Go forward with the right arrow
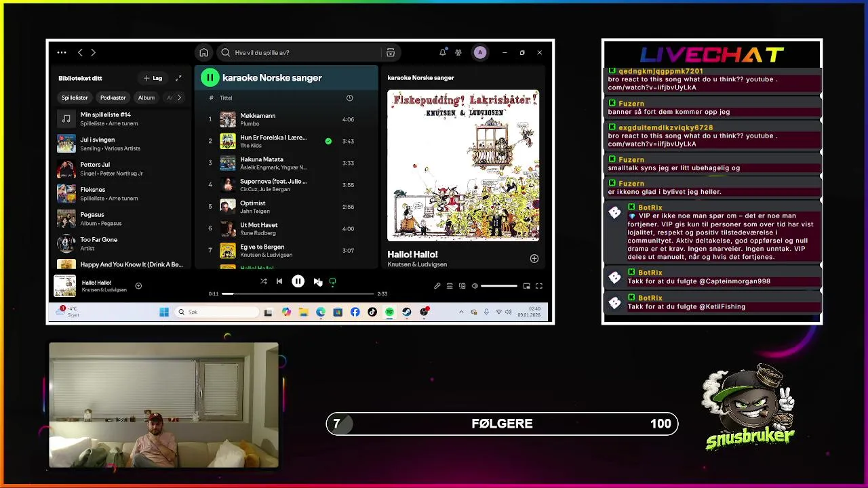 pos(93,52)
